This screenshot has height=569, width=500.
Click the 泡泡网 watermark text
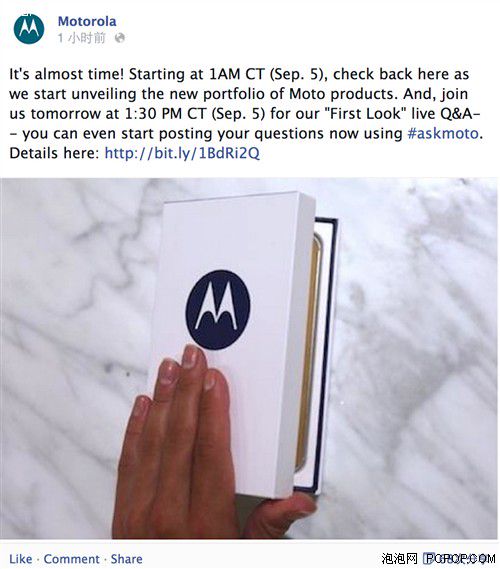pos(399,559)
